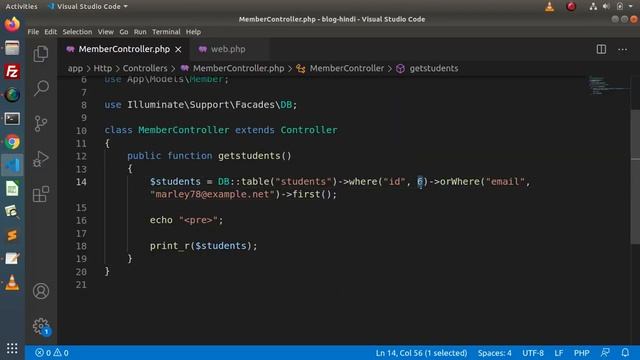This screenshot has width=640, height=360.
Task: Click the getstudents method breadcrumb
Action: tap(427, 69)
